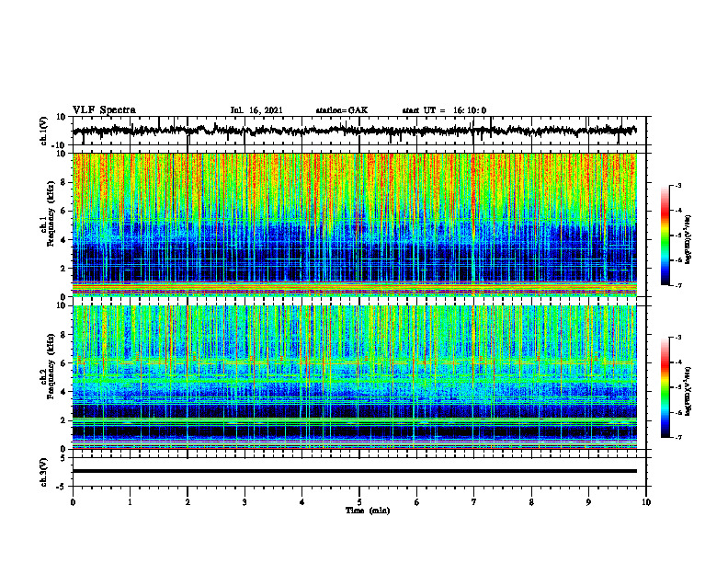This screenshot has height=563, width=728.
Task: Select the date 'Jul. 16, 2021' label
Action: point(256,110)
